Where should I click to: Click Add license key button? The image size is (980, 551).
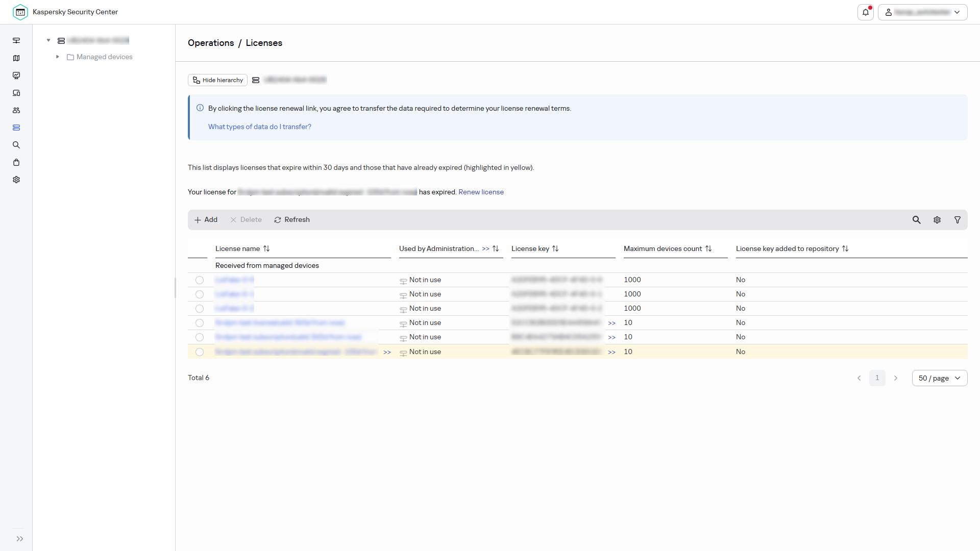pos(206,220)
